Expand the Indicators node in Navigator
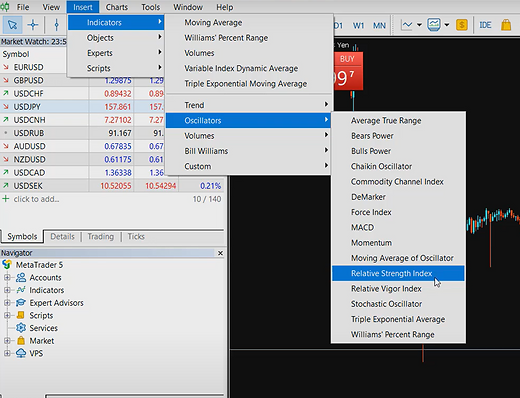Viewport: 520px width, 398px height. point(7,290)
